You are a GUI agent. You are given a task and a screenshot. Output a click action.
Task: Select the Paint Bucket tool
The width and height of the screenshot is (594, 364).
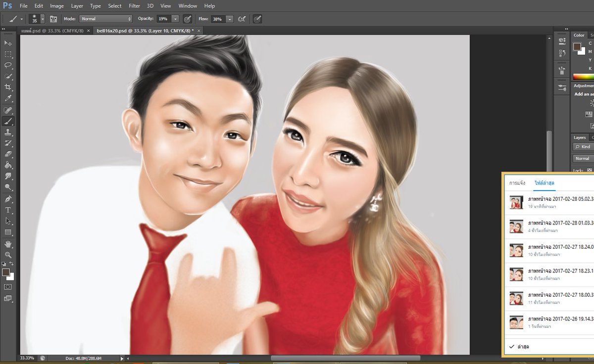(x=8, y=165)
